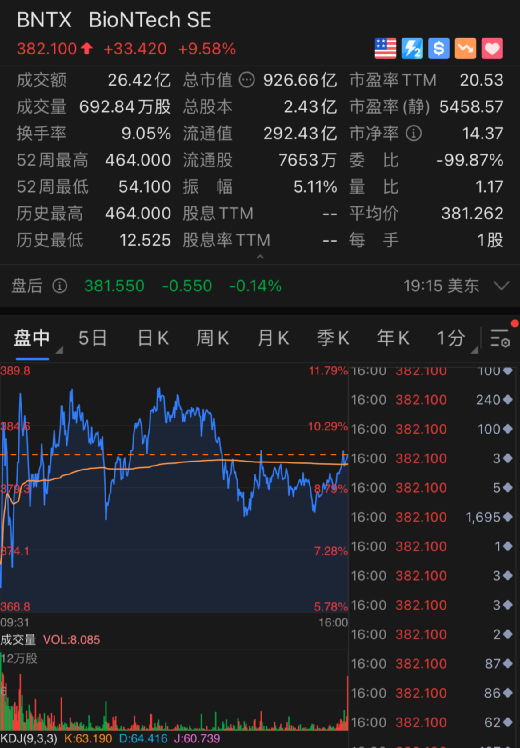This screenshot has height=748, width=520.
Task: Open the 盘中 session dropdown triangle
Action: click(x=59, y=350)
